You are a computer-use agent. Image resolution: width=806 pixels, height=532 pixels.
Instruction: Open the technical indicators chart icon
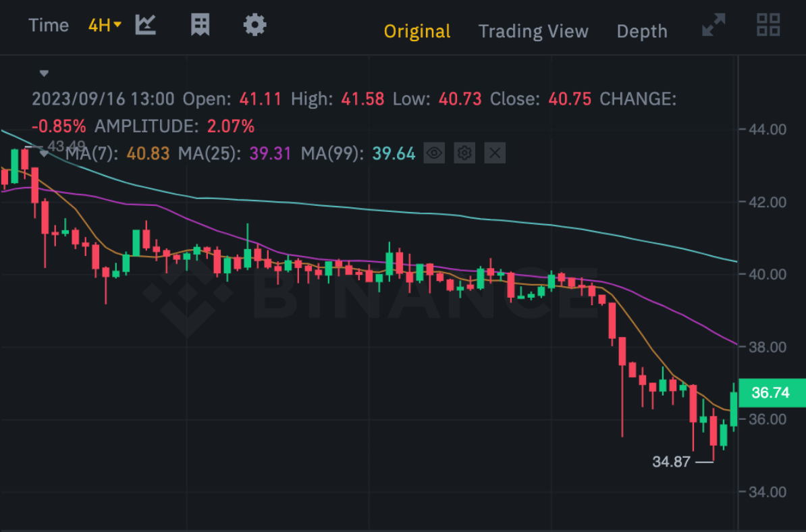pos(146,26)
